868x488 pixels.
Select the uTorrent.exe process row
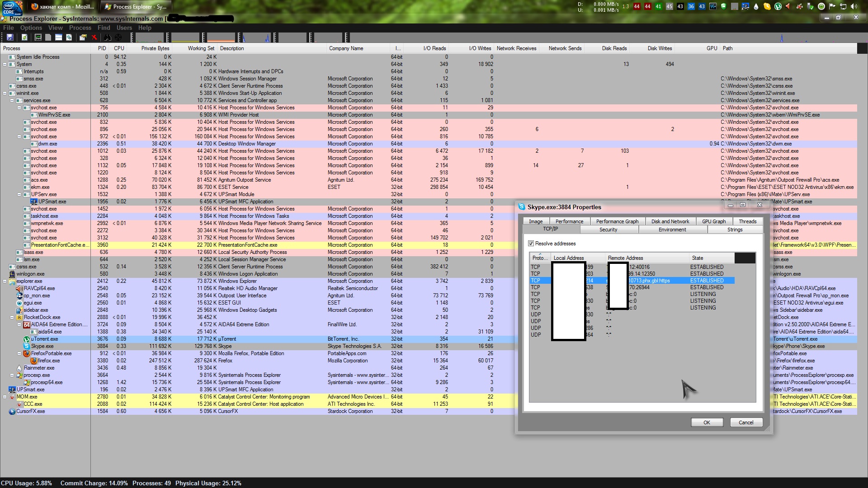(x=44, y=339)
